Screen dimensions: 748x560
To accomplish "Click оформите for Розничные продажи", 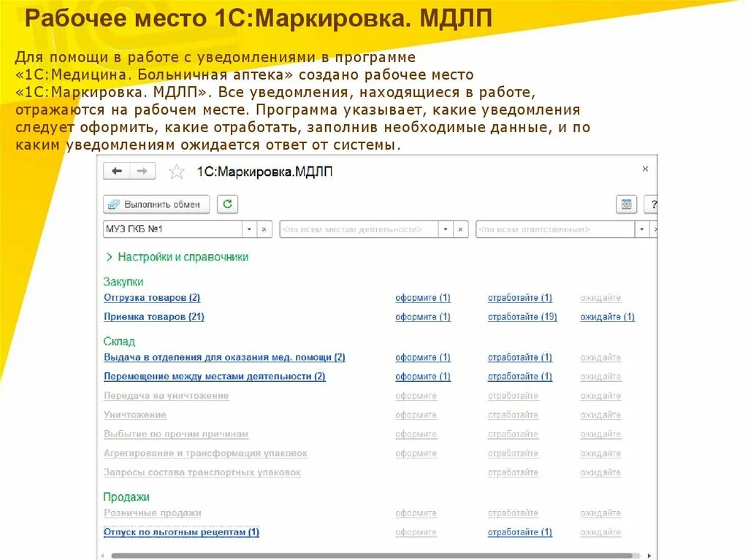I will pyautogui.click(x=416, y=513).
